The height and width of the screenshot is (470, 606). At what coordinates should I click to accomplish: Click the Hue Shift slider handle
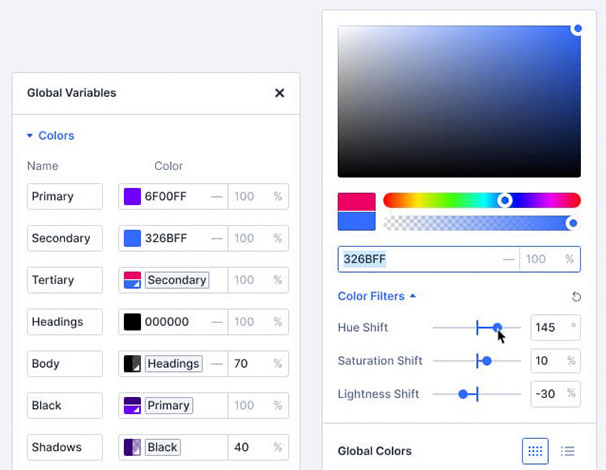tap(497, 327)
